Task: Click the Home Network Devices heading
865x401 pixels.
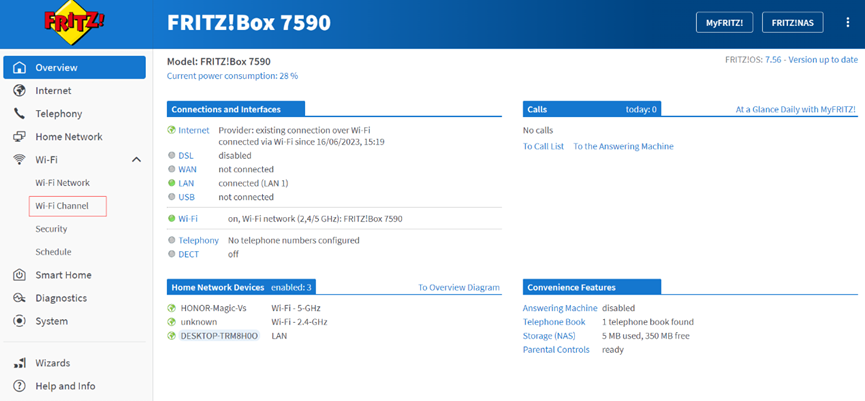Action: click(218, 287)
